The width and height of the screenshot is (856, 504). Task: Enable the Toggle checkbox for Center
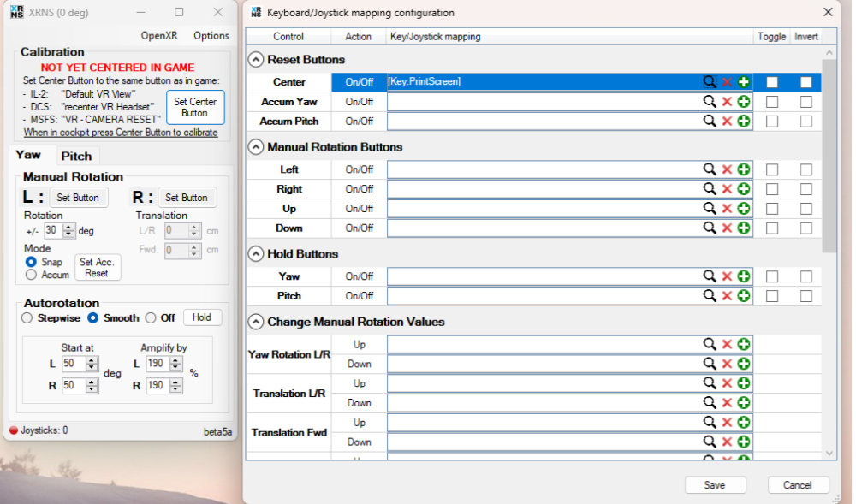(x=772, y=82)
